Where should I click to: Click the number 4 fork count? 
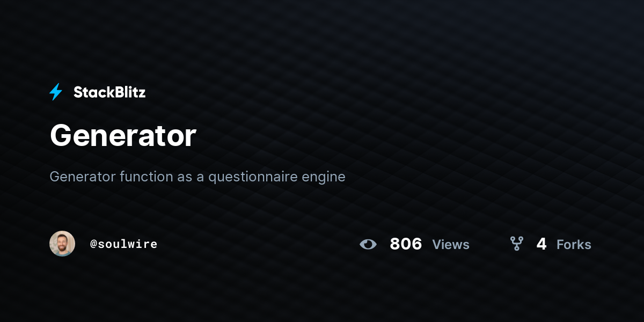[x=541, y=244]
